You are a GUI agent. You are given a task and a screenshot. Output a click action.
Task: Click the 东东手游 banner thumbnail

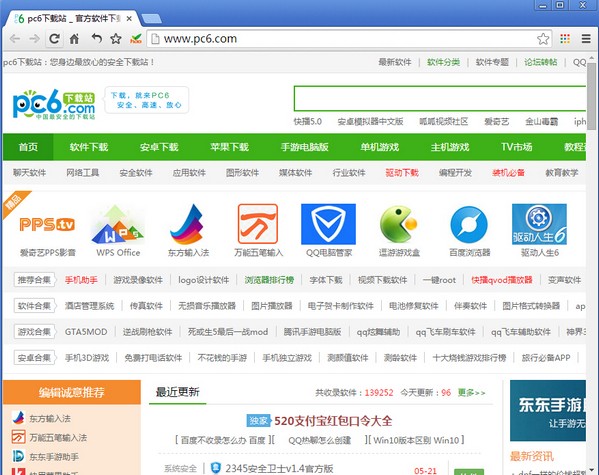click(547, 410)
